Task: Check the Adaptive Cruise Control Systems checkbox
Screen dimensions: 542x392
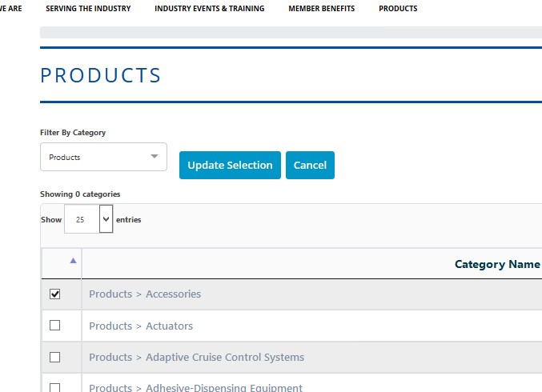Action: coord(54,357)
